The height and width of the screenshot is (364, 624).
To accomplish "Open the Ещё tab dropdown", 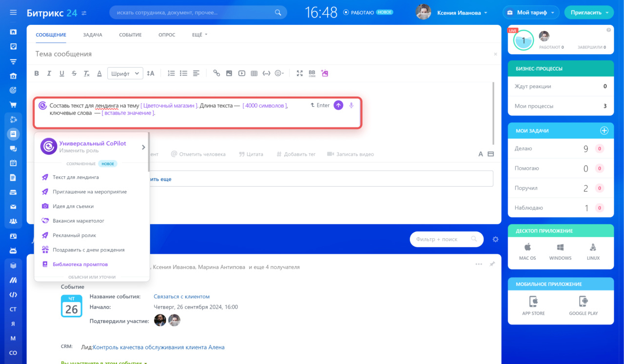I will (200, 35).
